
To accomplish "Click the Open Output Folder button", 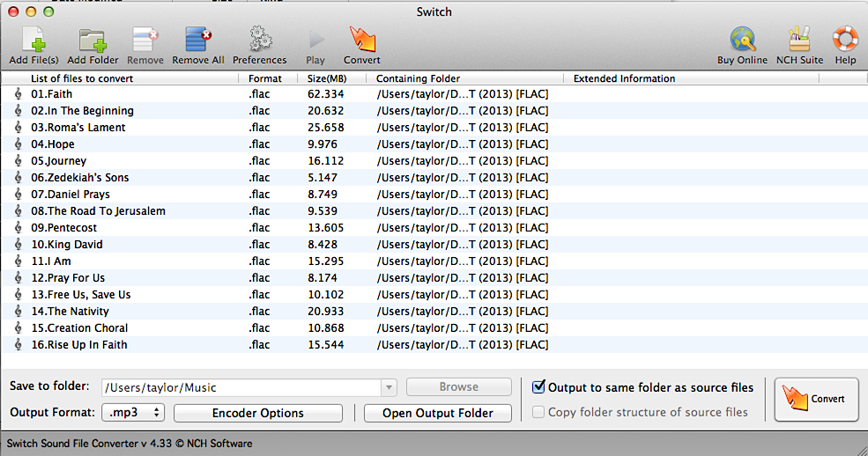I will pos(436,413).
